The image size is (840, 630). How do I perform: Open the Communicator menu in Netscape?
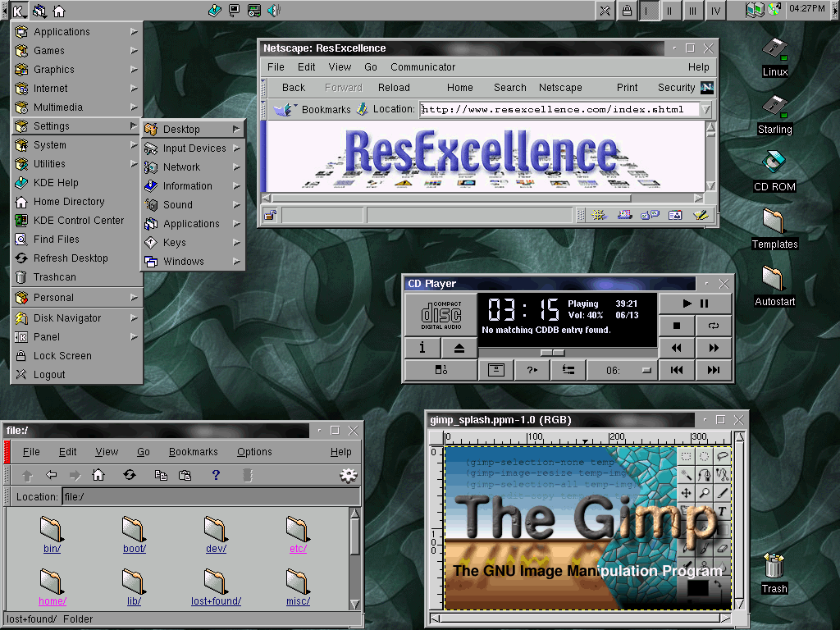pyautogui.click(x=422, y=67)
